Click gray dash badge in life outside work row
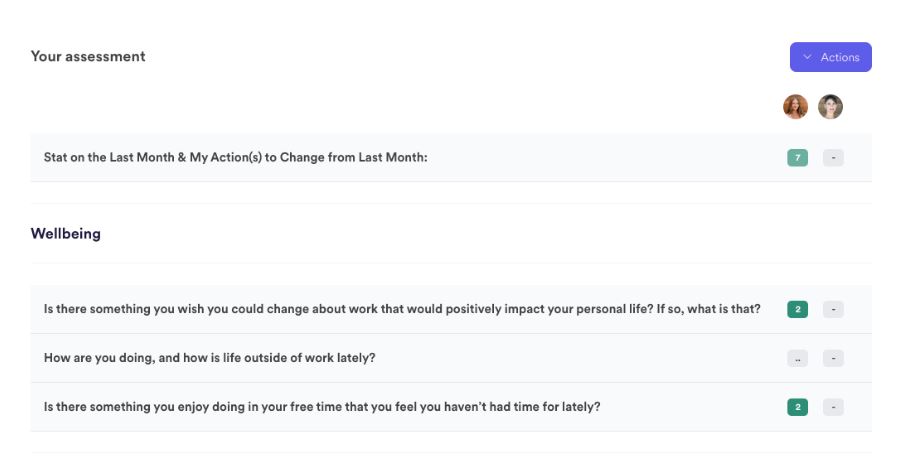924x456 pixels. 833,358
